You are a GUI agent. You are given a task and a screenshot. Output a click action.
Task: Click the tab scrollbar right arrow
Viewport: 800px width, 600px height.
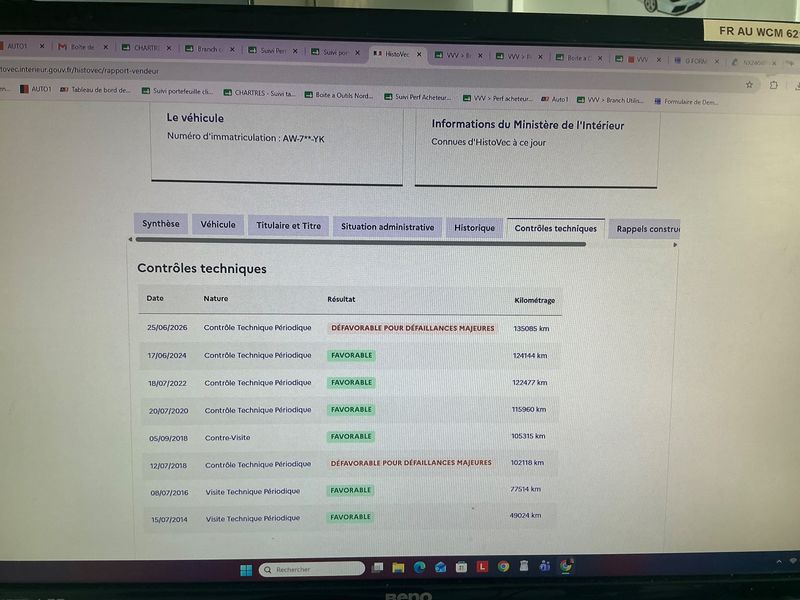tap(675, 245)
